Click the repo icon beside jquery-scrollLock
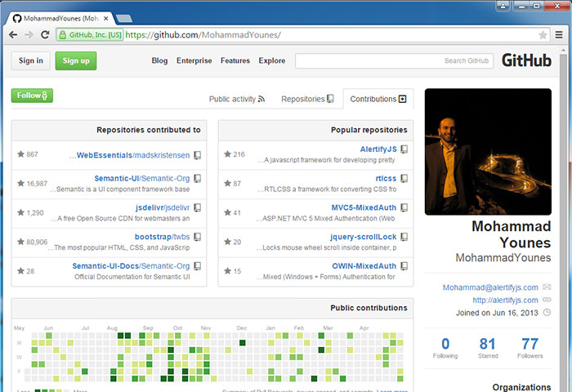This screenshot has height=392, width=572. coord(404,237)
